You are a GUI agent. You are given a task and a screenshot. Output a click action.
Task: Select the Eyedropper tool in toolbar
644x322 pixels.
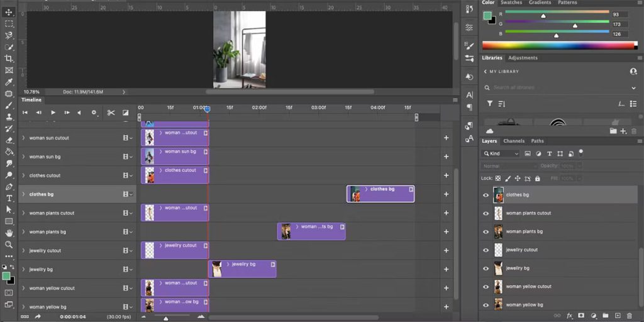9,82
